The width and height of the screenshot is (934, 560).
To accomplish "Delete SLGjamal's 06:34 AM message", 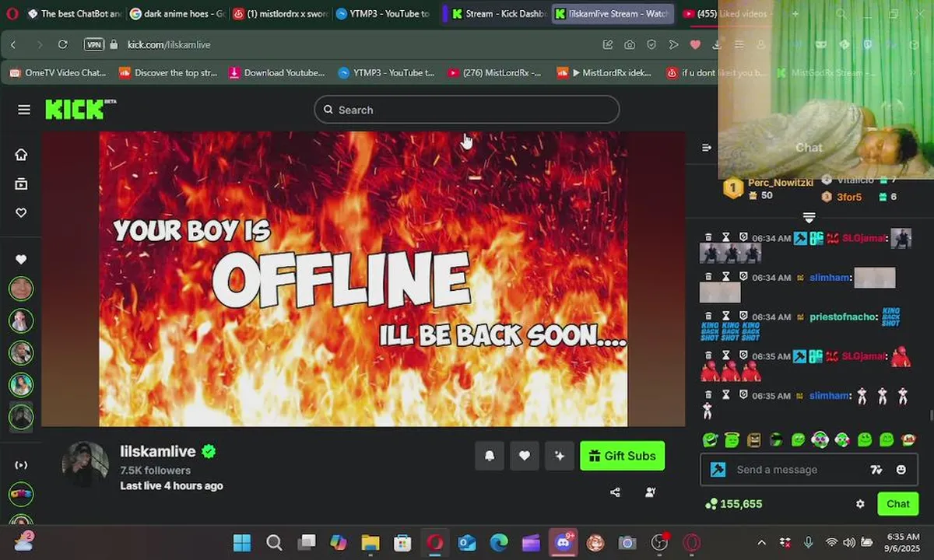I will point(708,236).
